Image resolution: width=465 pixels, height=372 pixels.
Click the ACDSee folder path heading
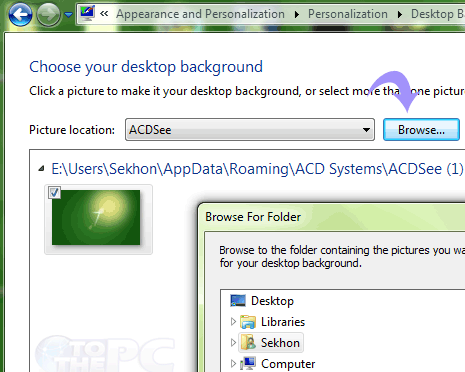click(257, 169)
